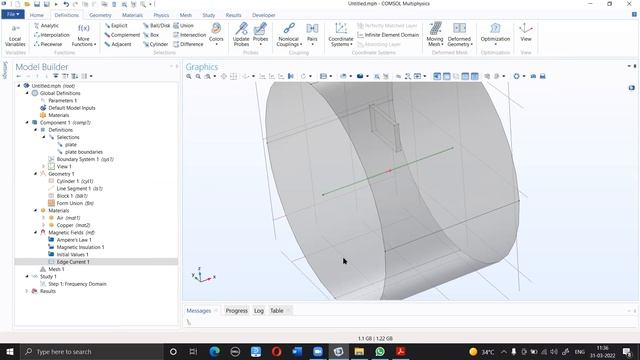Click the Windows search box
The width and height of the screenshot is (640, 360).
pyautogui.click(x=91, y=352)
